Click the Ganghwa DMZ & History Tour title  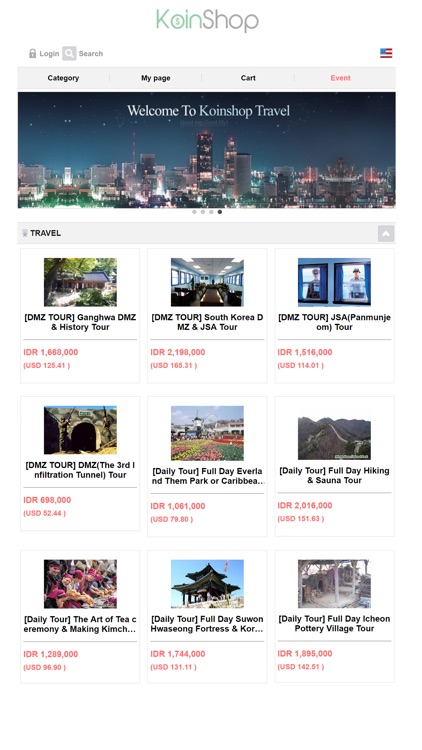pos(80,322)
